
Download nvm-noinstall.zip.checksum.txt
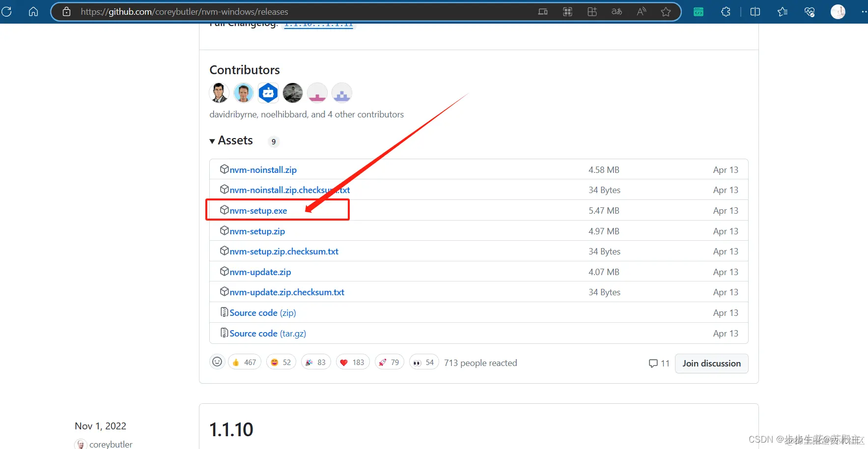click(x=290, y=190)
